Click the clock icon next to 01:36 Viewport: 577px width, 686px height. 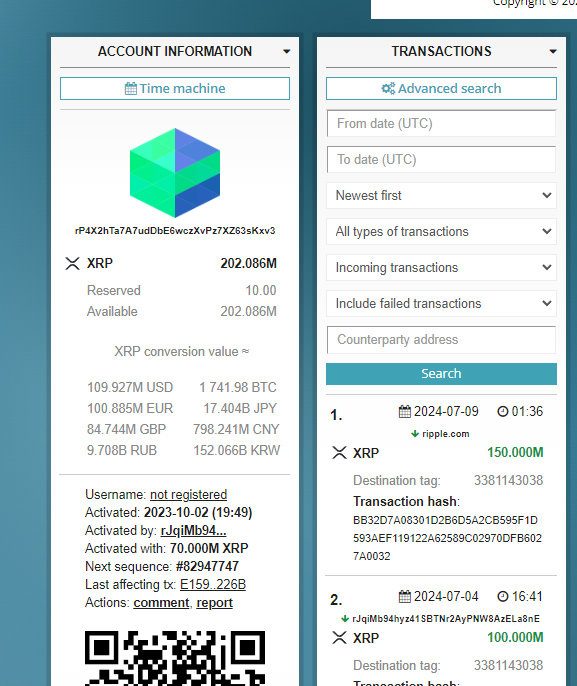(x=503, y=411)
